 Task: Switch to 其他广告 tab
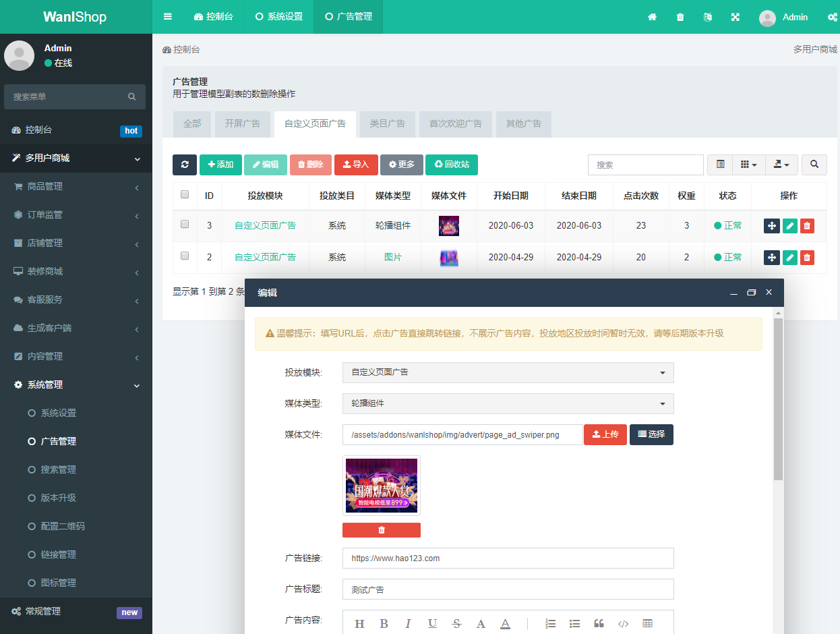click(524, 124)
